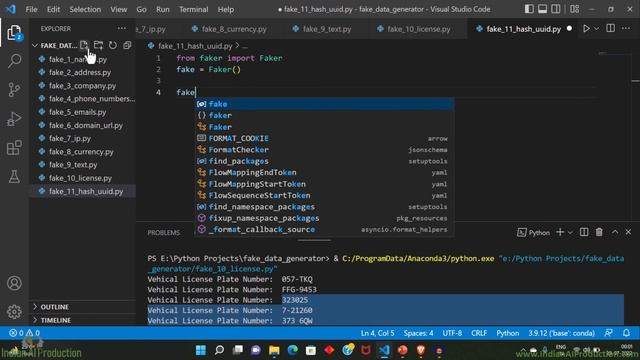Open notifications bell in status bar
The image size is (640, 360).
pyautogui.click(x=626, y=333)
